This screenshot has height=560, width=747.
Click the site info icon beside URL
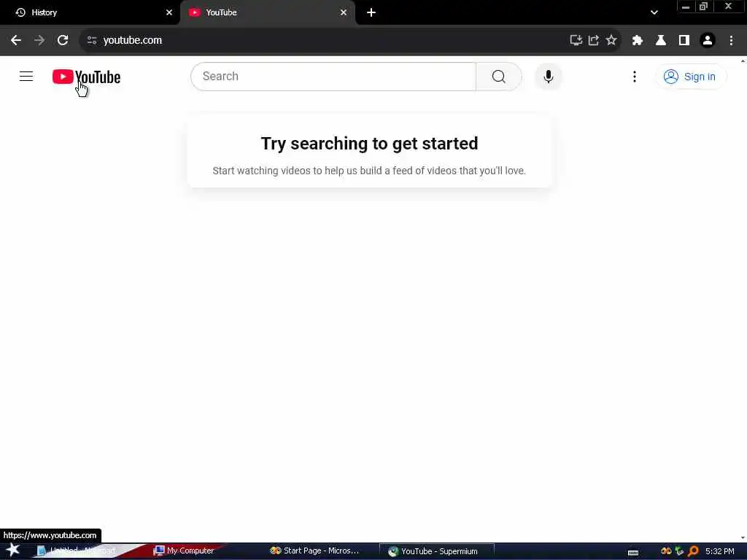[92, 41]
